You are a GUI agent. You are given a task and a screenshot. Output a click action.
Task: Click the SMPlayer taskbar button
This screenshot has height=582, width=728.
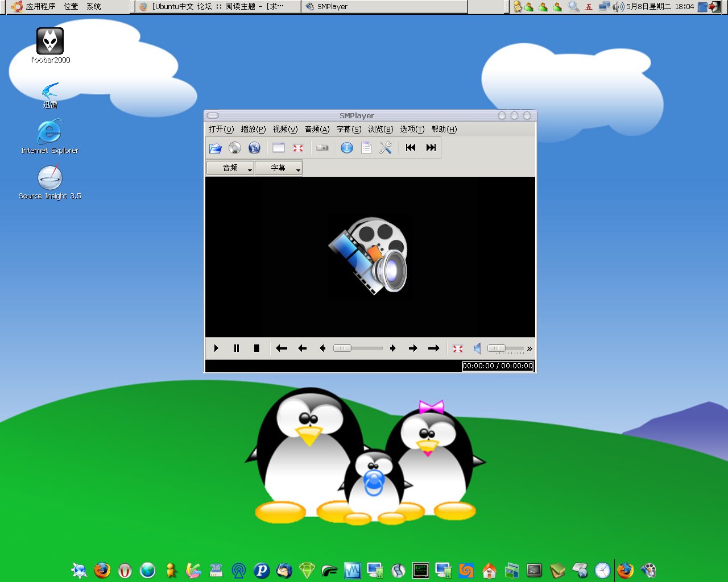coord(384,7)
